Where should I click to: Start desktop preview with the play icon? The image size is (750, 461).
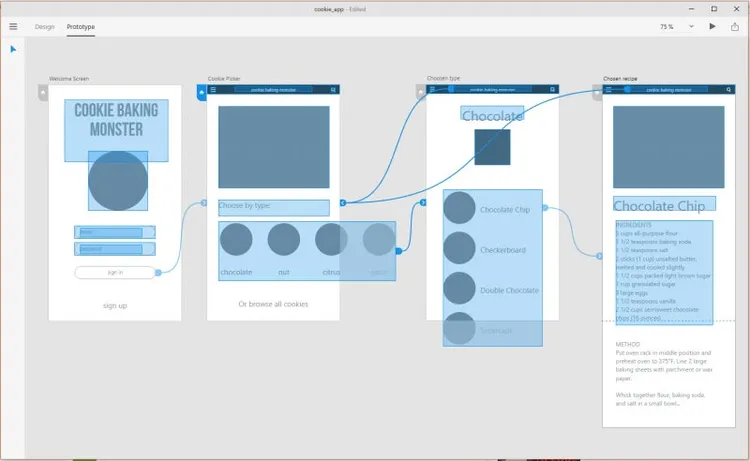click(712, 26)
